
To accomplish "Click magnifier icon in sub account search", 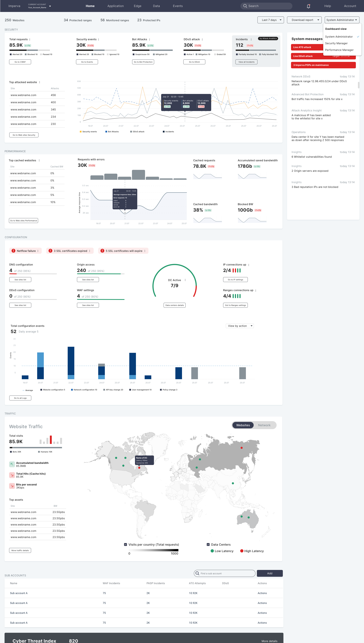I will point(197,573).
